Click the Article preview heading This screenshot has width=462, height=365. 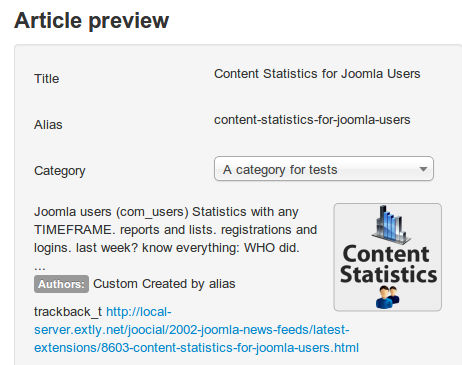click(92, 21)
